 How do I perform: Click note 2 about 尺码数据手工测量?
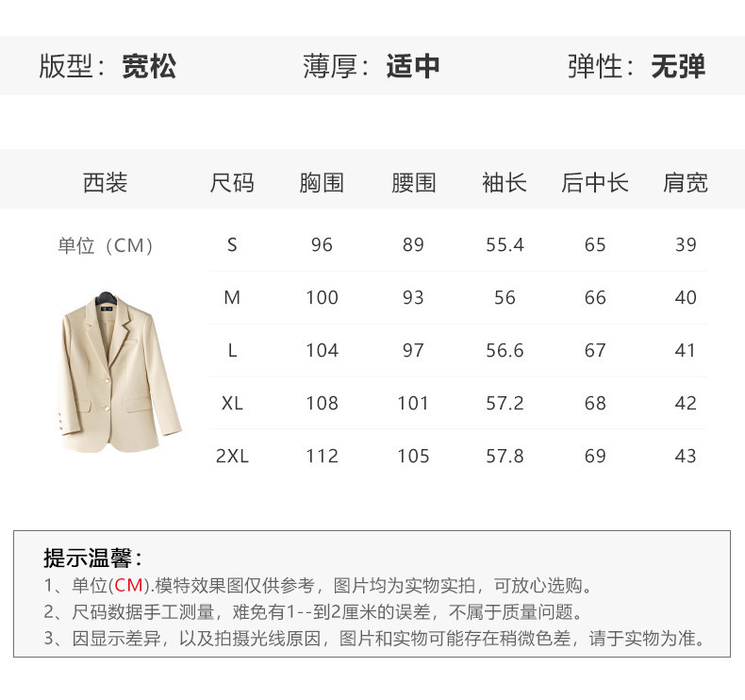coord(314,611)
